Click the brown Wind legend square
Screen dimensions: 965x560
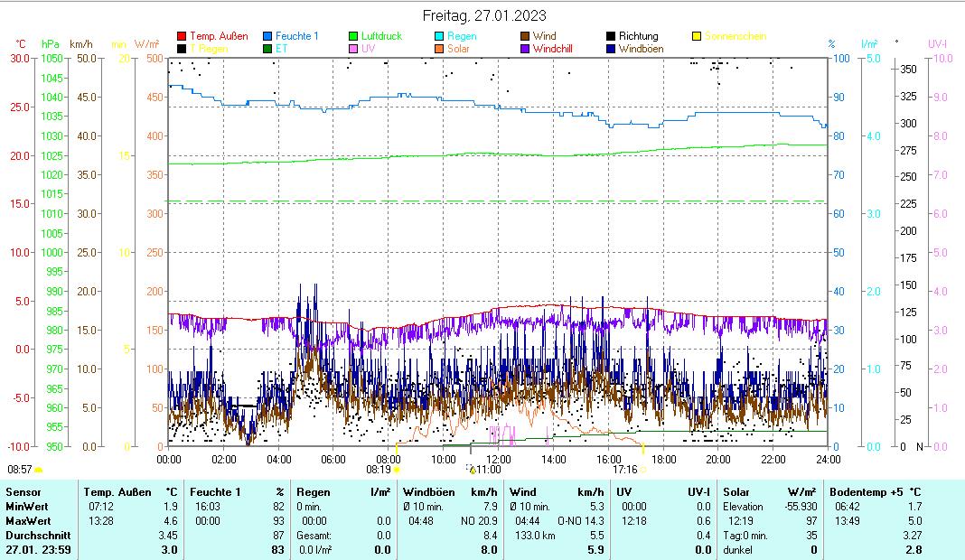(525, 36)
